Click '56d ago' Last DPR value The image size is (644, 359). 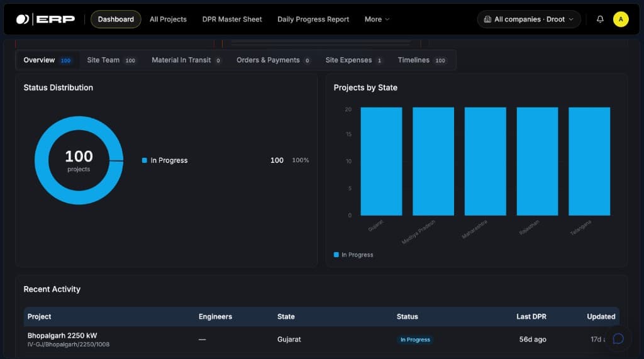coord(533,340)
